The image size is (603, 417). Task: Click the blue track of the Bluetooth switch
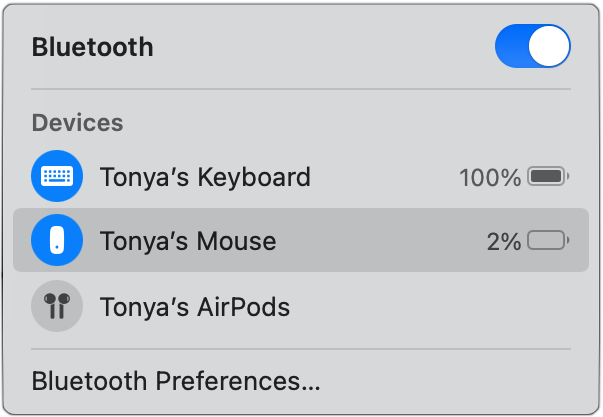(512, 47)
